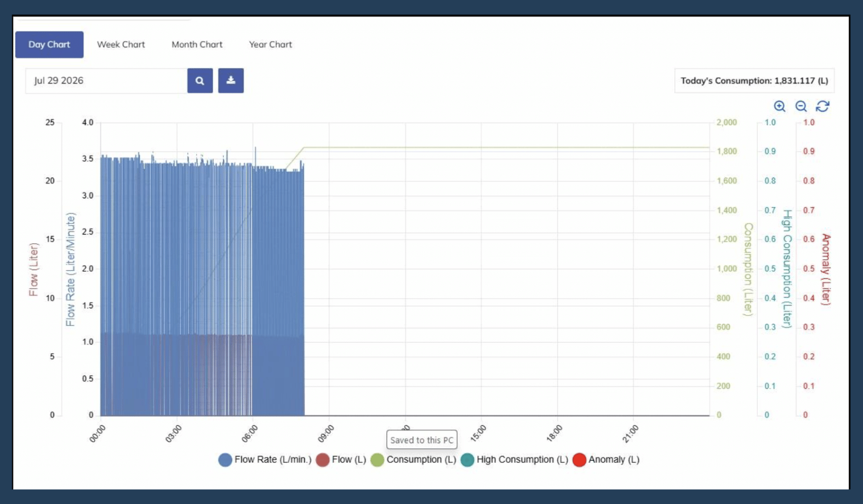
Task: Click the date field showing Jul 29 2026
Action: point(106,81)
